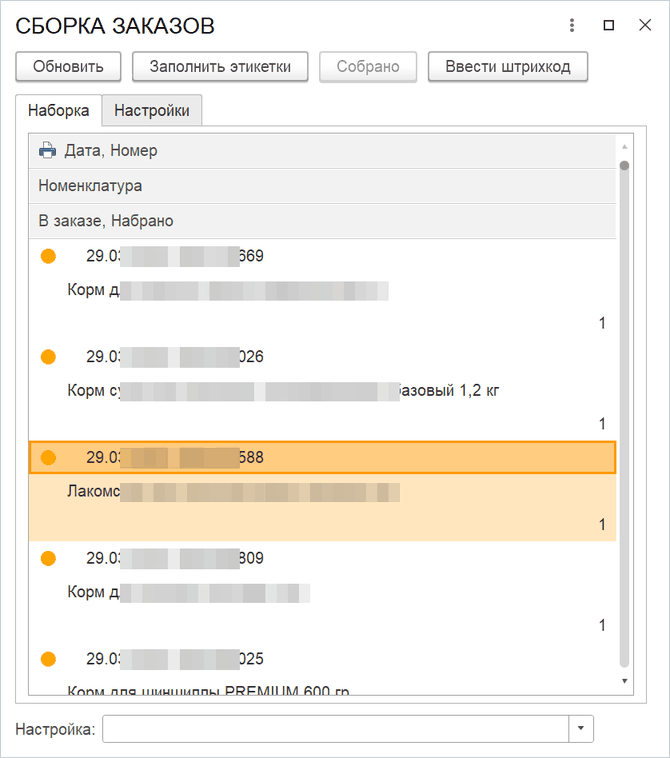Click item name ending базовый 1,2 кг
This screenshot has height=758, width=670.
pos(283,391)
